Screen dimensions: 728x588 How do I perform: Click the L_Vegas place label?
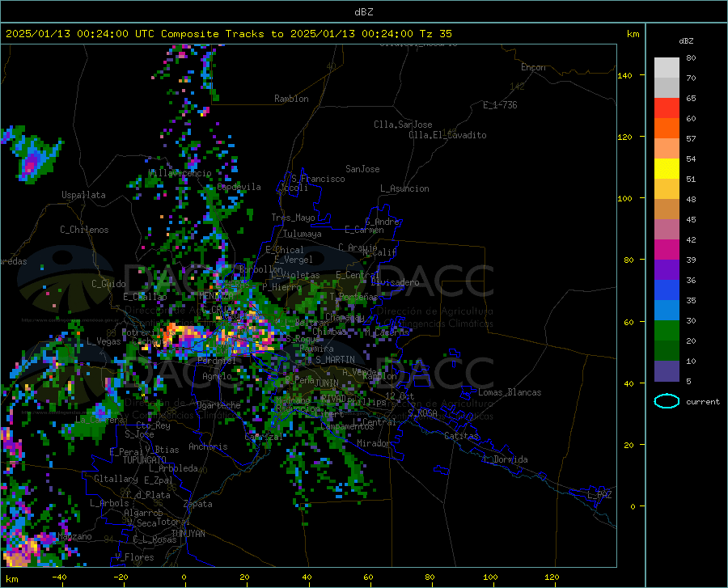(x=104, y=341)
